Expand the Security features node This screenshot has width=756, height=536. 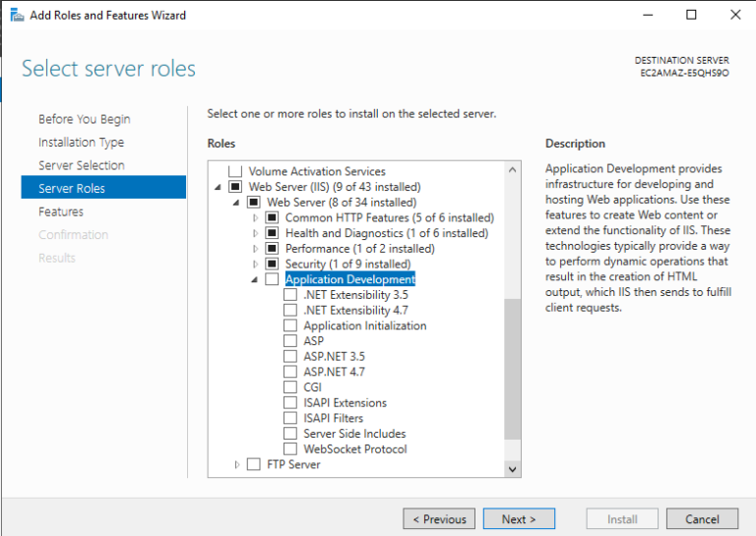coord(256,264)
